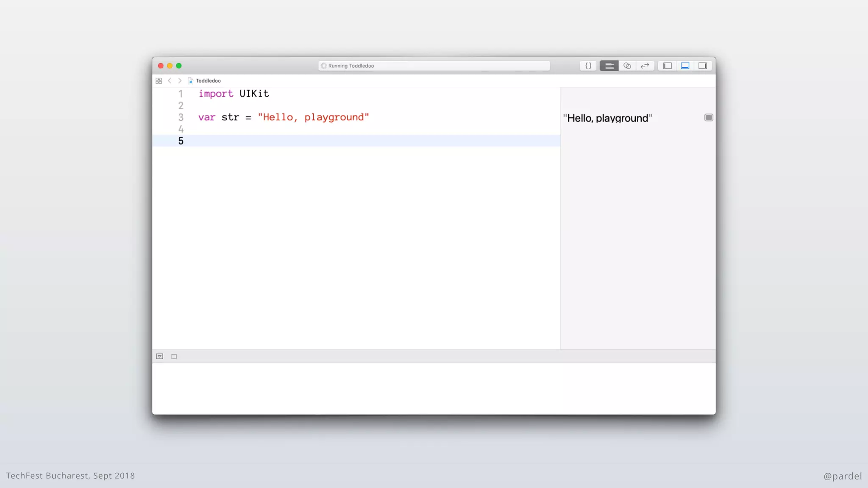
Task: Click line number 5 in the gutter
Action: tap(181, 141)
